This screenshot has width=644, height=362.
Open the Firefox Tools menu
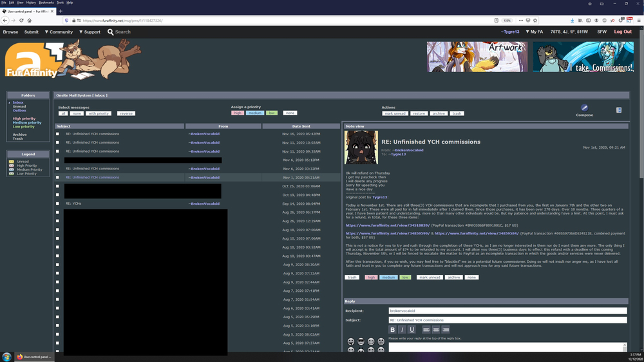[60, 3]
